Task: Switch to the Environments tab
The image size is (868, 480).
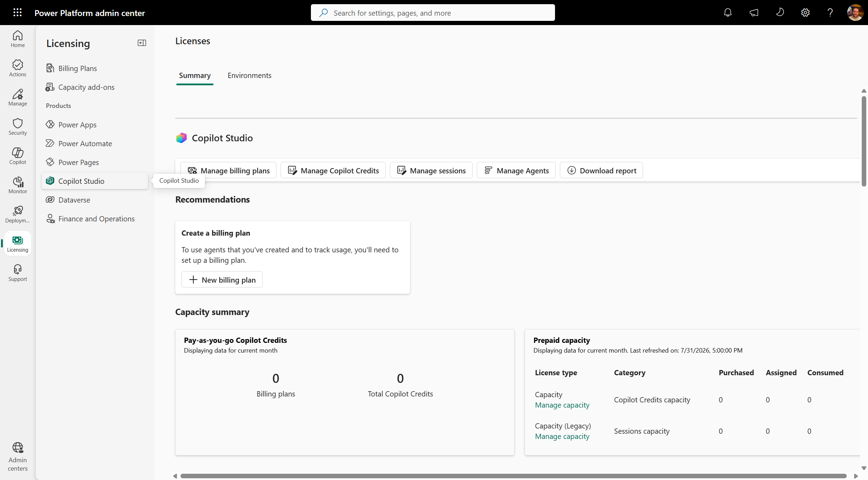Action: click(249, 76)
